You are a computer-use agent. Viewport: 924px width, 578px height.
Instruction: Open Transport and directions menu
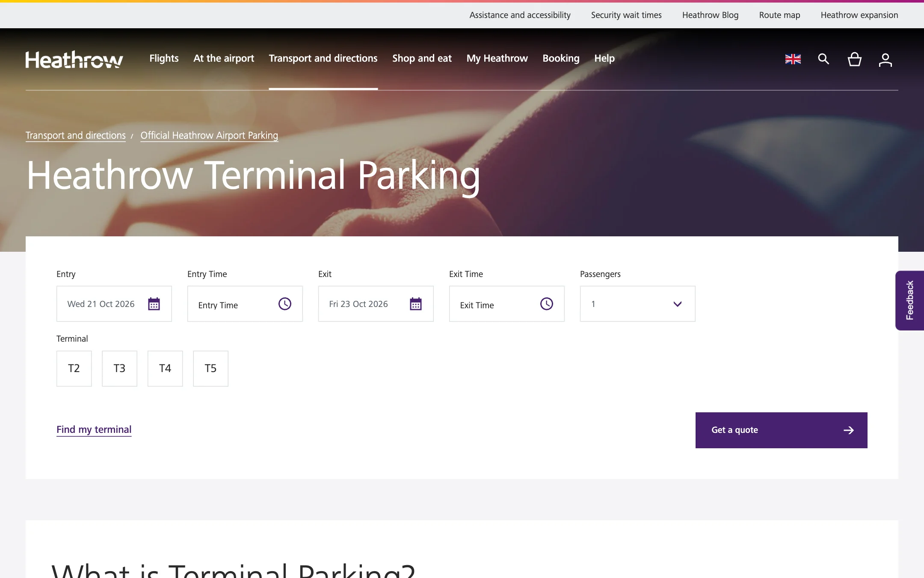(323, 58)
